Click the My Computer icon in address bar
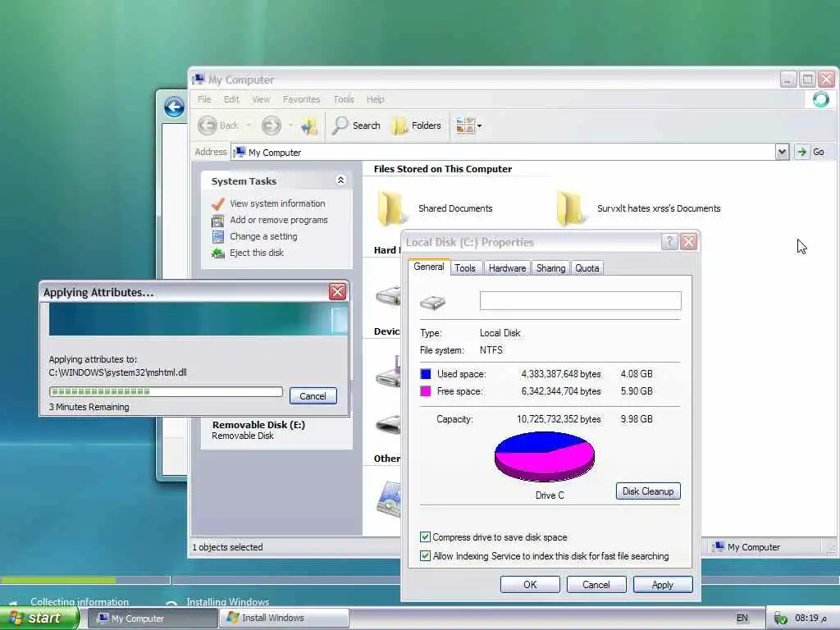The height and width of the screenshot is (630, 840). point(240,152)
